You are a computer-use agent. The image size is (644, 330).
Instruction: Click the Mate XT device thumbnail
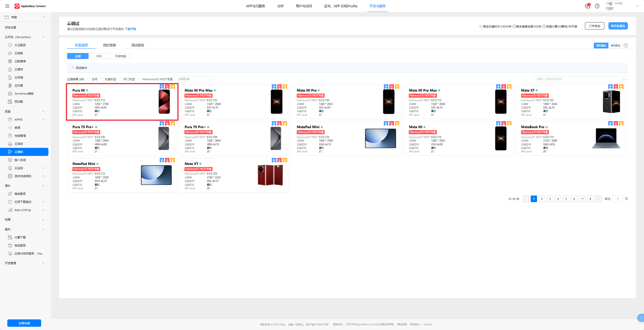(x=270, y=175)
